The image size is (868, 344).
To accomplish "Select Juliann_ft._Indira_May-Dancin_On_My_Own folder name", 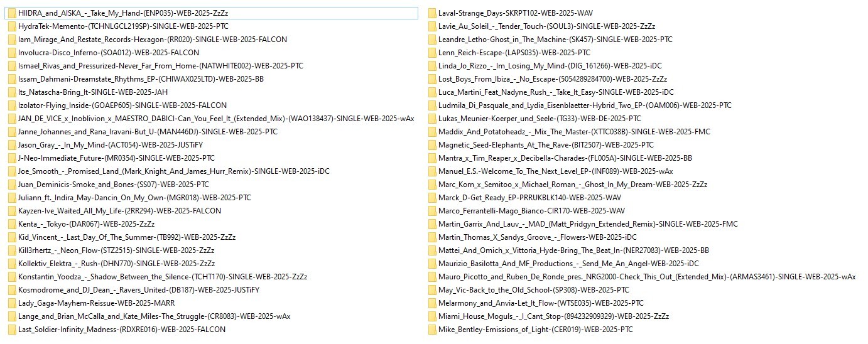I will click(x=134, y=198).
